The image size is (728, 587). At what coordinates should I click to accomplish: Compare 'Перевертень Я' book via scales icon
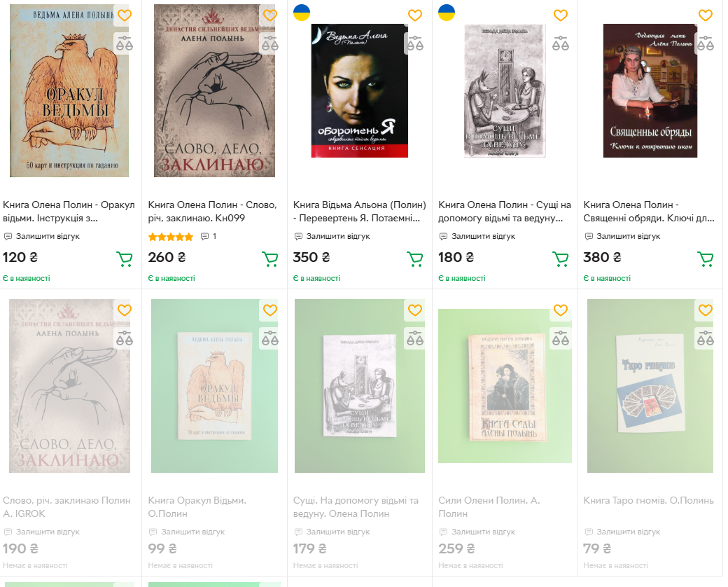(415, 43)
